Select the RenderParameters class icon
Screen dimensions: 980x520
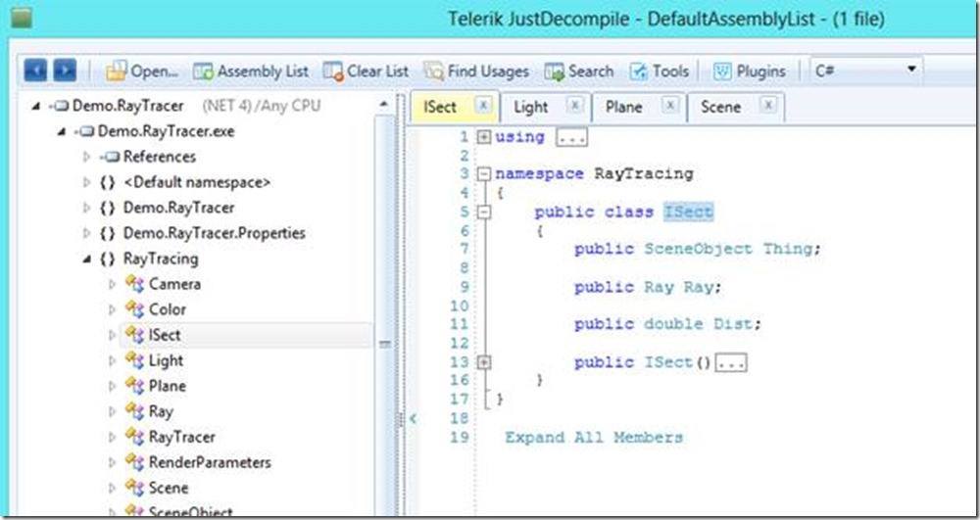coord(134,462)
